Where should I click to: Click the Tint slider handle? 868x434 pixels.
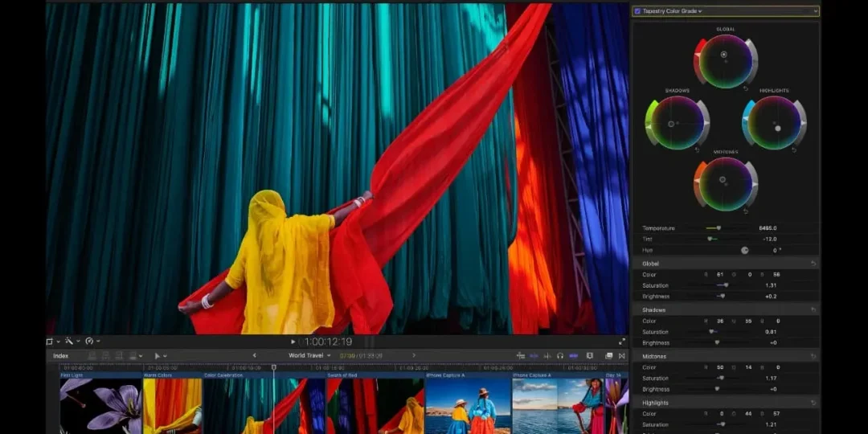pos(709,239)
